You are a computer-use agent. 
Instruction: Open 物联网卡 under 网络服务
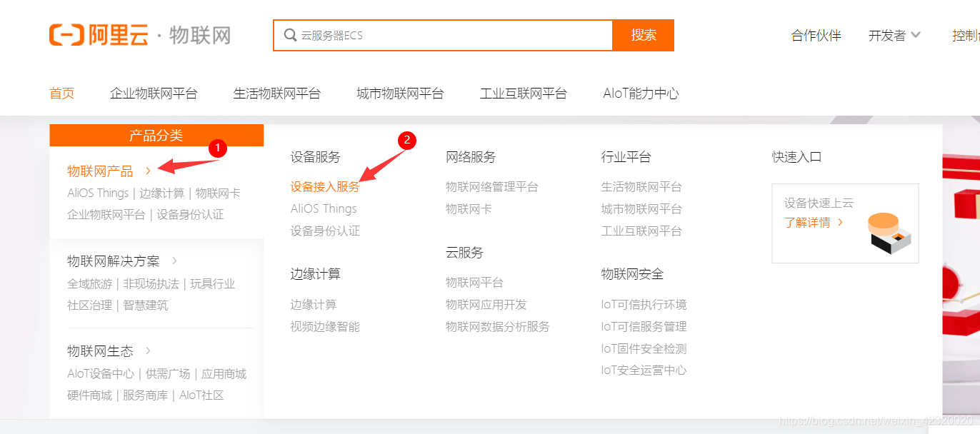[x=469, y=208]
